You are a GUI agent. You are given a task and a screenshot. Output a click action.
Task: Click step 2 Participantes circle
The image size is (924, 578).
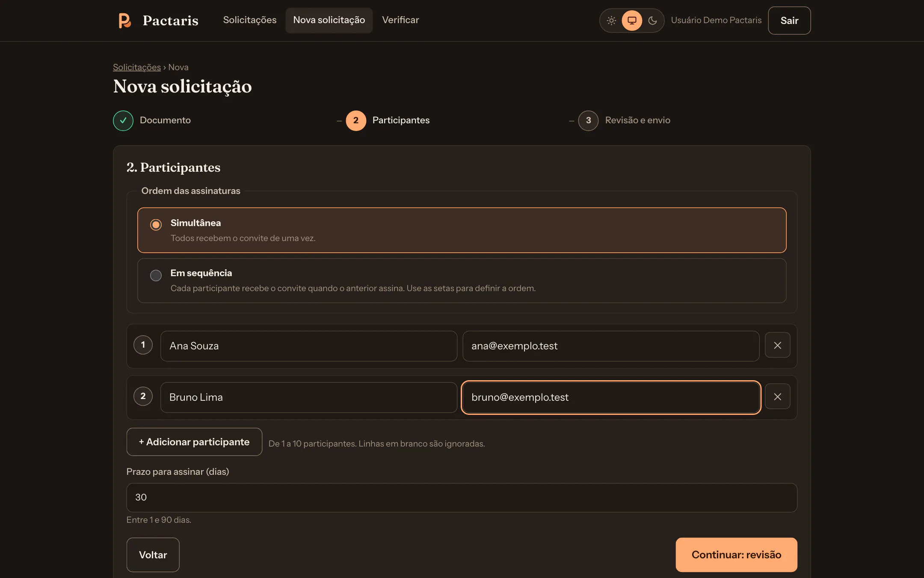pos(356,120)
